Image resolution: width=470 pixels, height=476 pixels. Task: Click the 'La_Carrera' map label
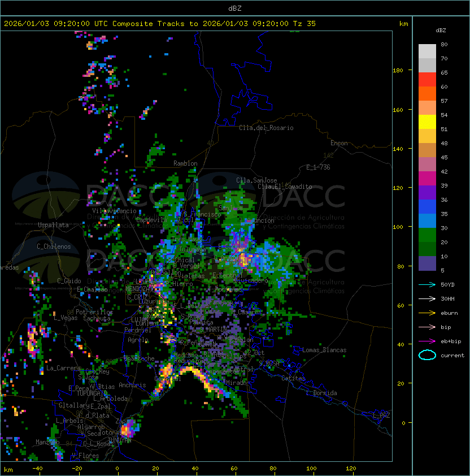point(63,368)
